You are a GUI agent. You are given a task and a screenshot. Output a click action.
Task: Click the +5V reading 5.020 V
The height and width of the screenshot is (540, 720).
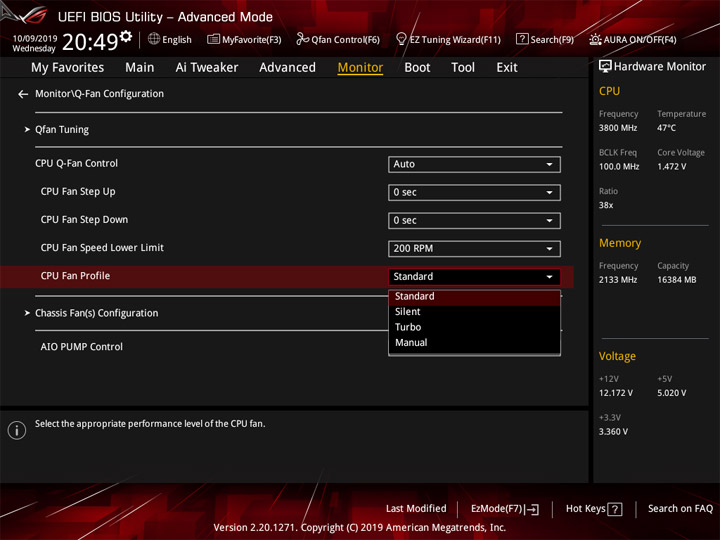click(x=671, y=393)
